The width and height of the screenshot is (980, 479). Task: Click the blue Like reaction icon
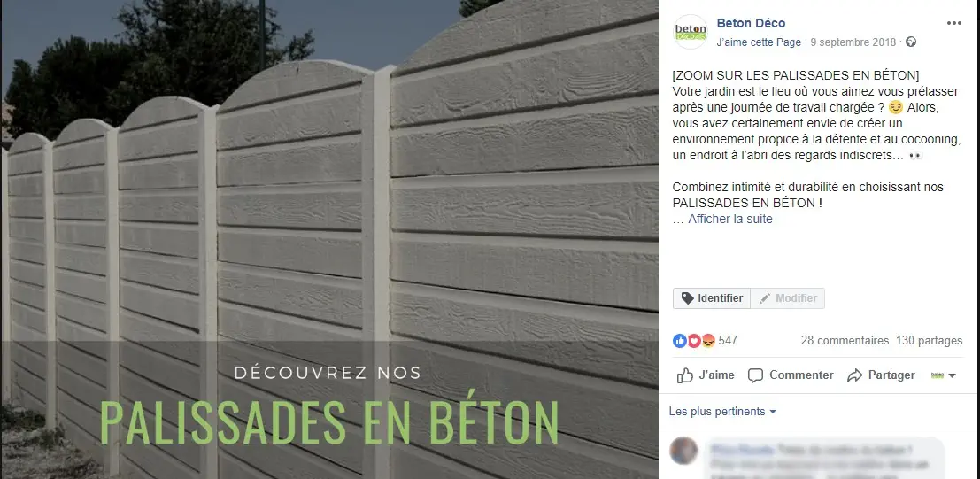click(679, 341)
